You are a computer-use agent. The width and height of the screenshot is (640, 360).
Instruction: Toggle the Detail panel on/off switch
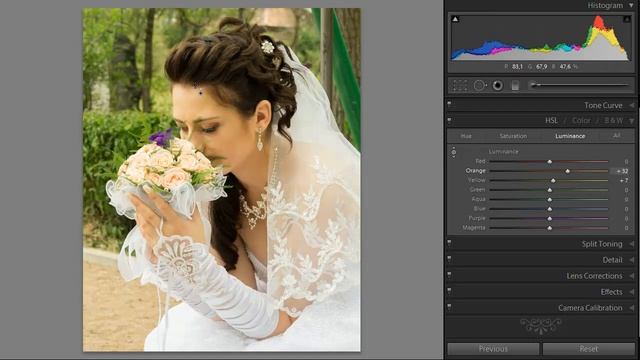(x=449, y=259)
